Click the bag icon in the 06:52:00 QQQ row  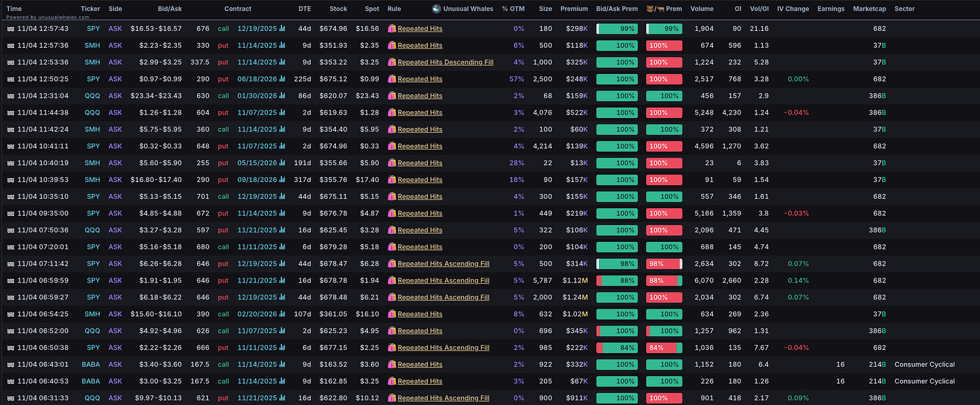point(392,331)
